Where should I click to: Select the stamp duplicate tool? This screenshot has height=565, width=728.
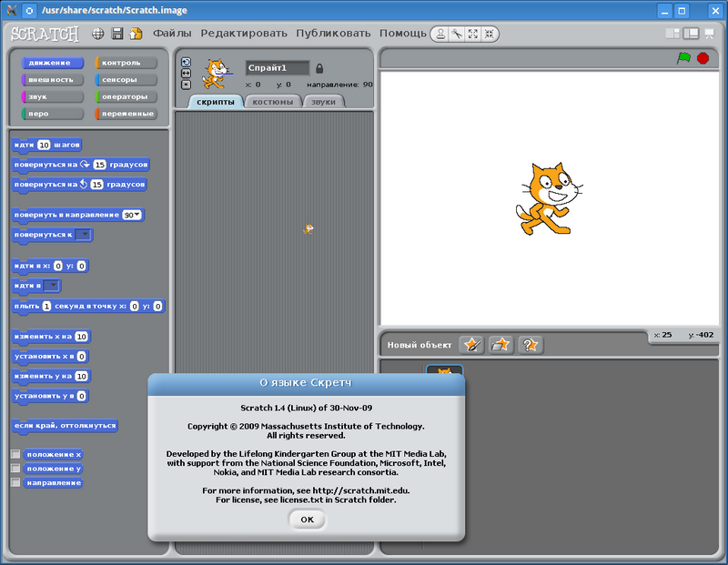(x=440, y=34)
